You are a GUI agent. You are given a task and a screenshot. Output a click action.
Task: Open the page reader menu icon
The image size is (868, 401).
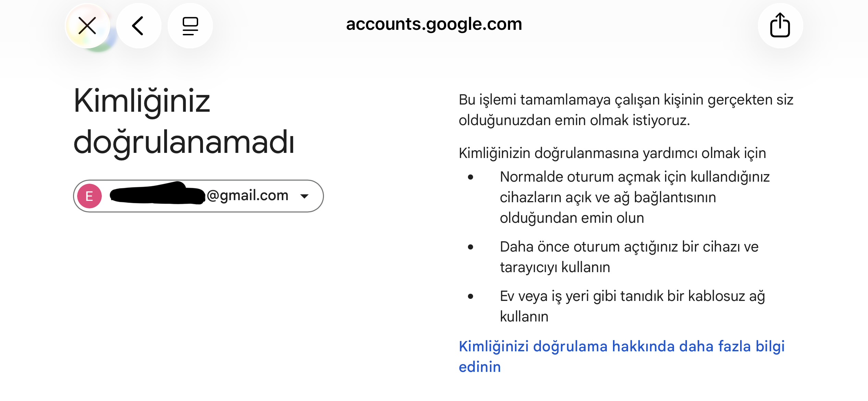pyautogui.click(x=190, y=26)
